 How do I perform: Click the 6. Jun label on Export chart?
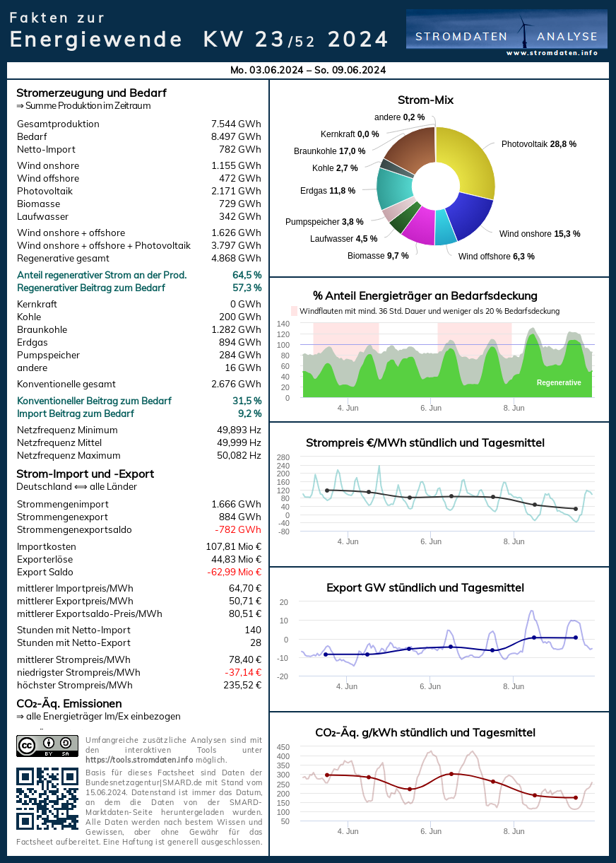(x=430, y=686)
